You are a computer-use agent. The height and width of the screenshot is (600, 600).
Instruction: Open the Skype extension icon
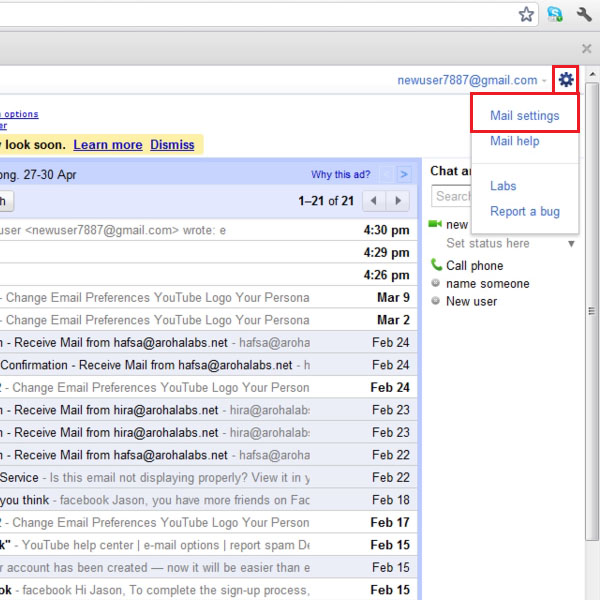pos(554,14)
